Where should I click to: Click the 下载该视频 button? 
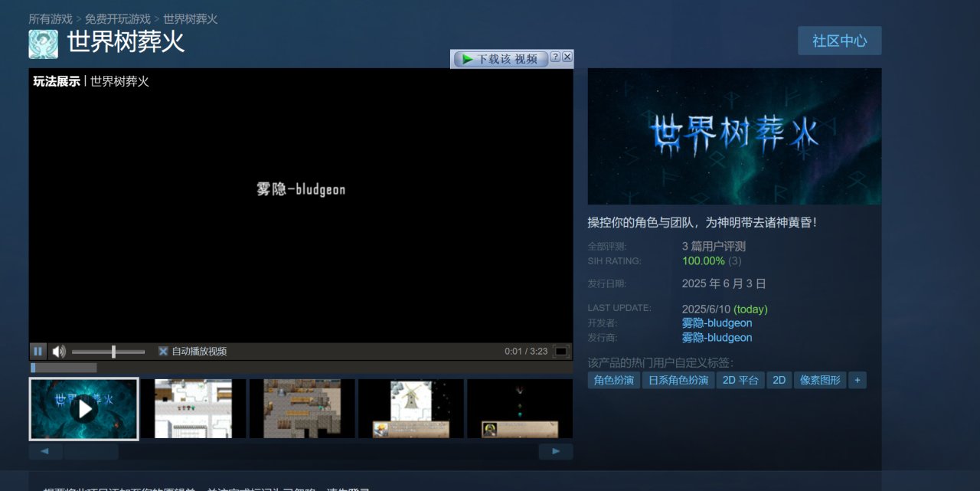[x=501, y=59]
